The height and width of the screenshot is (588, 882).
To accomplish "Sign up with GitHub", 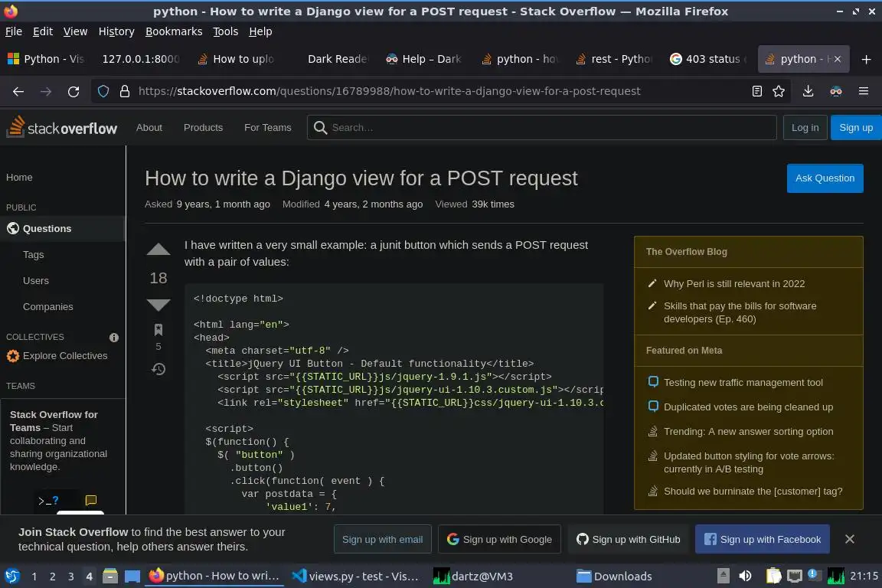I will pyautogui.click(x=629, y=539).
